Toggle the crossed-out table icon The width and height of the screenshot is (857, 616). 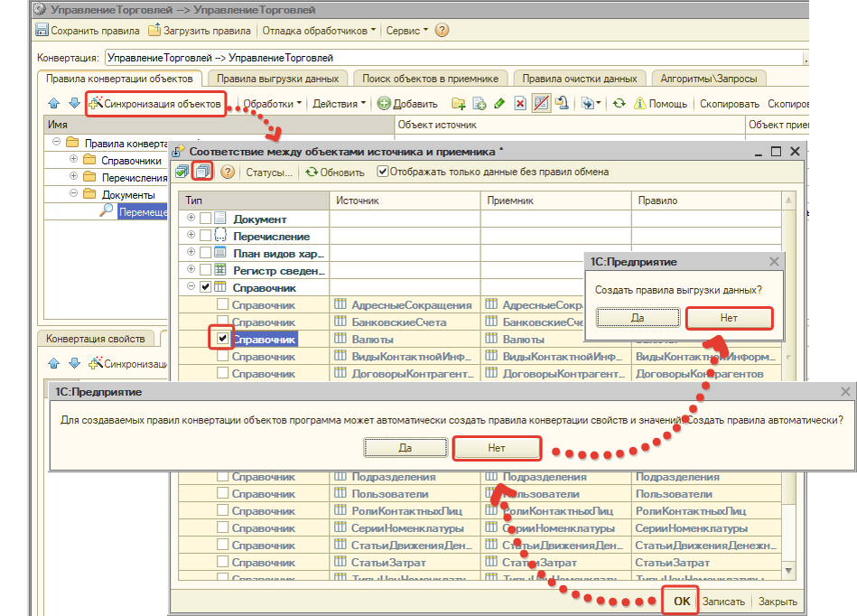pyautogui.click(x=541, y=103)
